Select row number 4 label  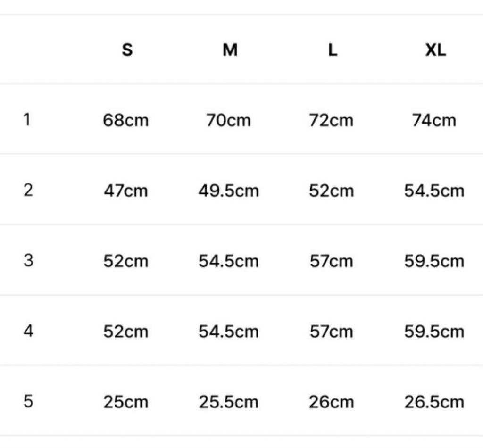tap(28, 331)
